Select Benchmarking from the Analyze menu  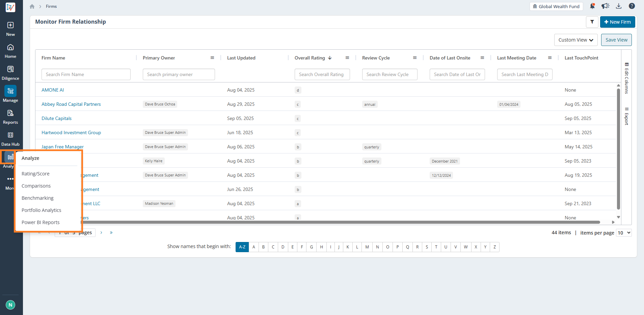click(x=37, y=198)
